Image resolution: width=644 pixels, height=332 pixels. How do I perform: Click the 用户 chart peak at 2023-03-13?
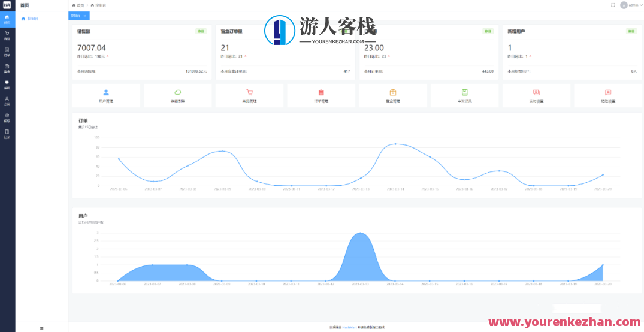(361, 233)
